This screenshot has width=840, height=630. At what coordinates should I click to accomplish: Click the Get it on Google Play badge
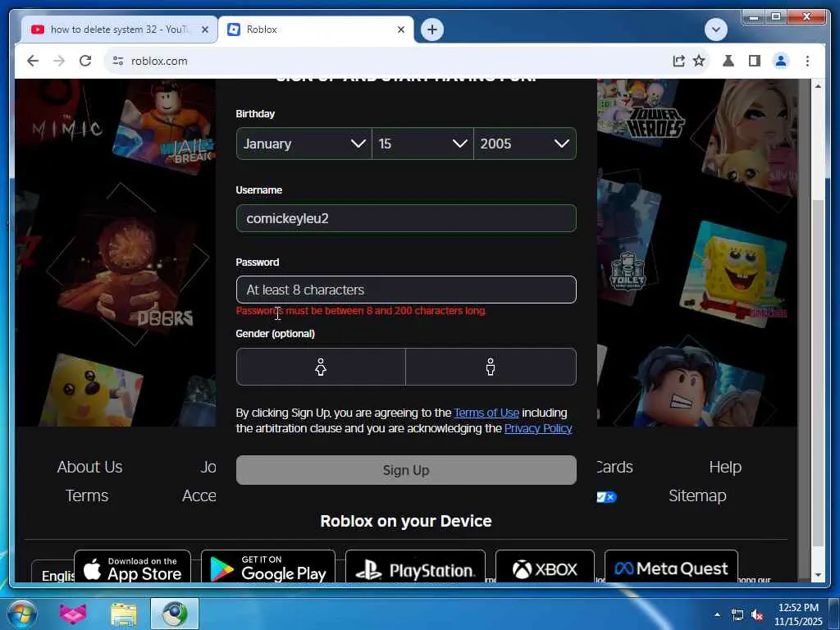point(268,567)
